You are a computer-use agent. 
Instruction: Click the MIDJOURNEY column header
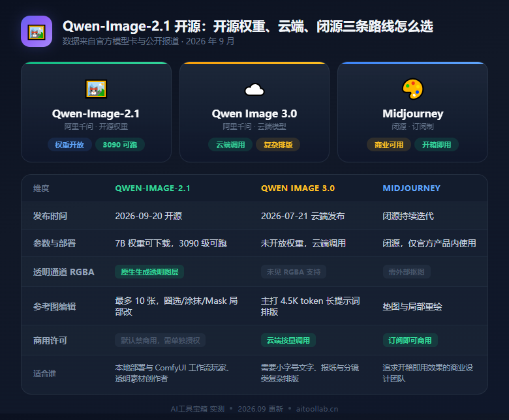click(x=411, y=188)
